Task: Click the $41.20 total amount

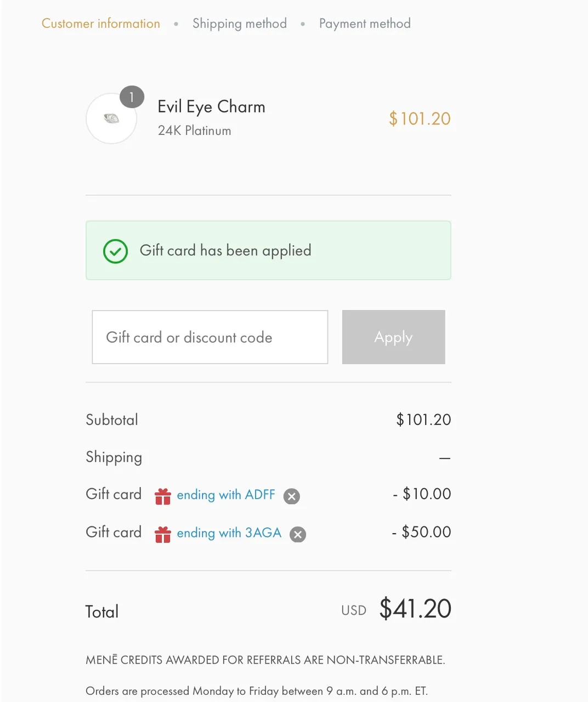Action: click(x=415, y=609)
